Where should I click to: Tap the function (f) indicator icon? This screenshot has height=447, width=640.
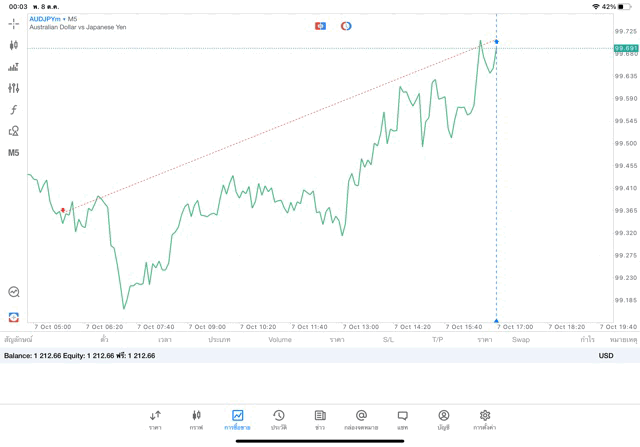pos(14,109)
